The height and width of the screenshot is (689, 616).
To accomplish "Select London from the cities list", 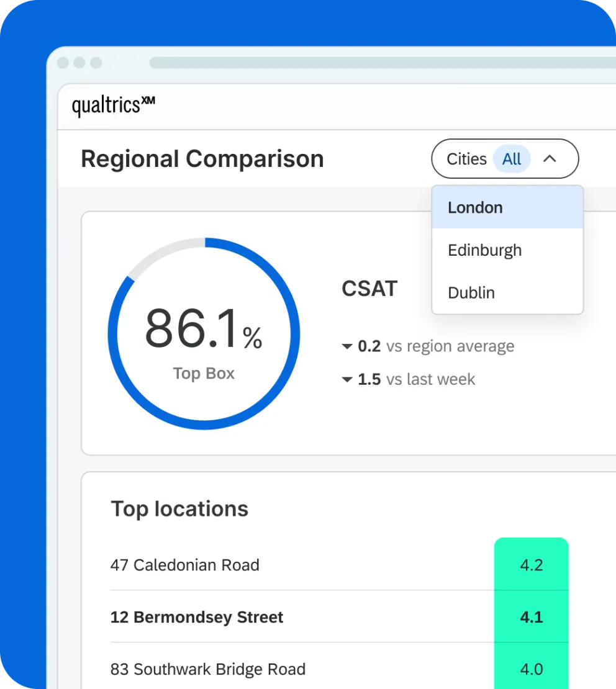I will pyautogui.click(x=507, y=207).
